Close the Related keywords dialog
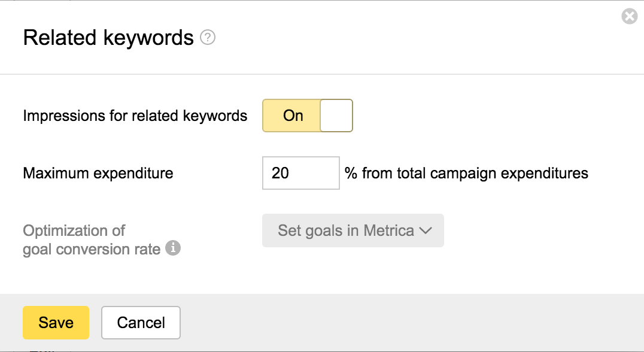 (630, 17)
